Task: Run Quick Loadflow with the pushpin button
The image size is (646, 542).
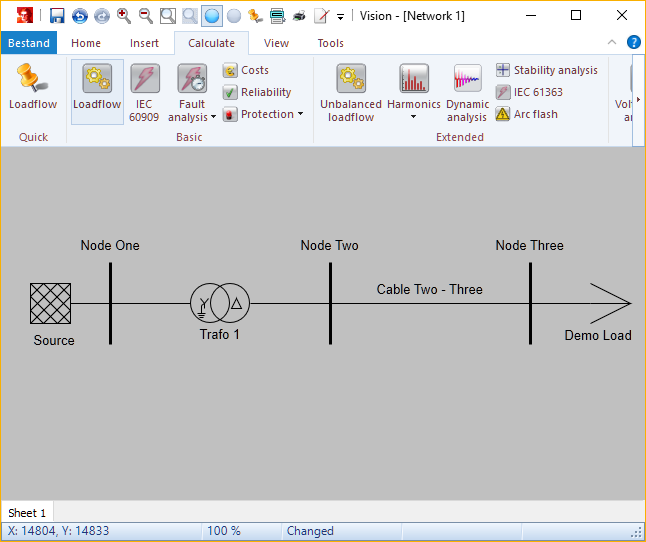Action: 33,87
